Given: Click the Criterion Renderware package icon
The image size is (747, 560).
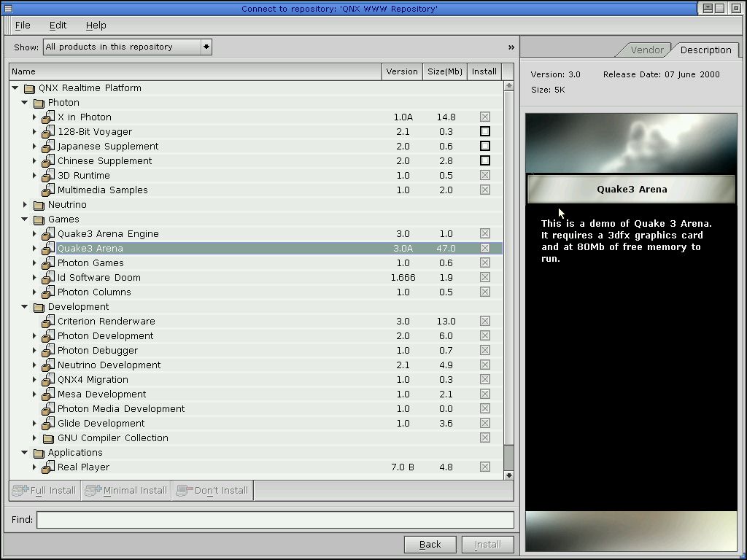Looking at the screenshot, I should click(x=48, y=322).
